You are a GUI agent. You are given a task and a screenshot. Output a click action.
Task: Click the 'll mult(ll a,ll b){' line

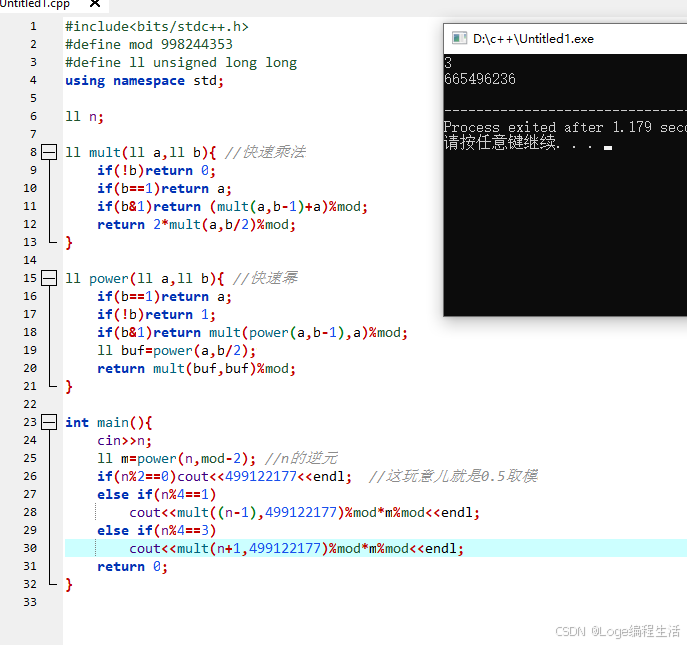tap(141, 152)
